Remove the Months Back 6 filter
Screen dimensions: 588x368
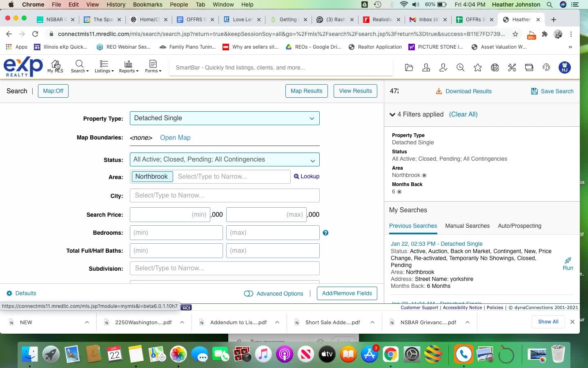pos(399,192)
